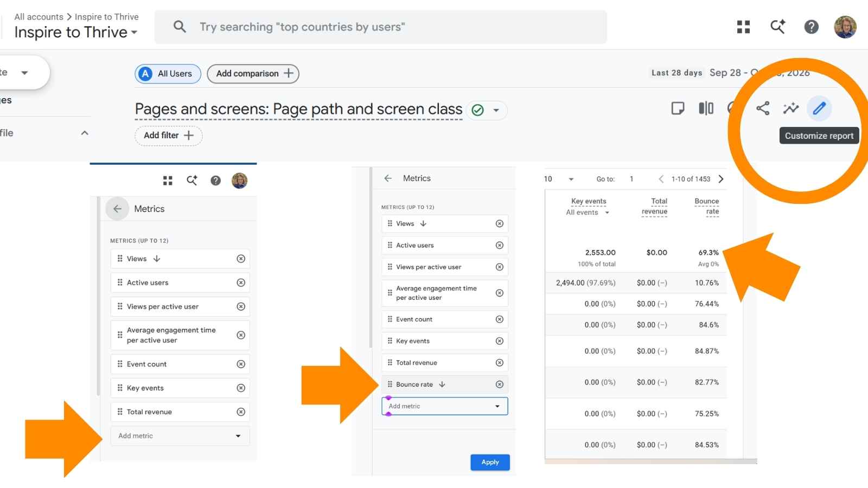This screenshot has height=488, width=868.
Task: Click Active users metric in panel lacking Bounce rate
Action: pos(180,282)
